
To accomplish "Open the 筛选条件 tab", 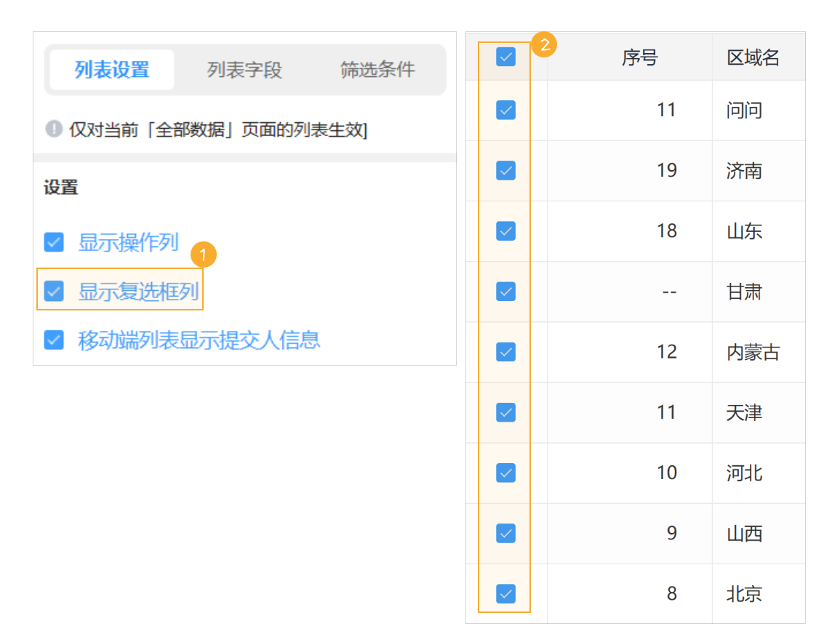I will 376,69.
